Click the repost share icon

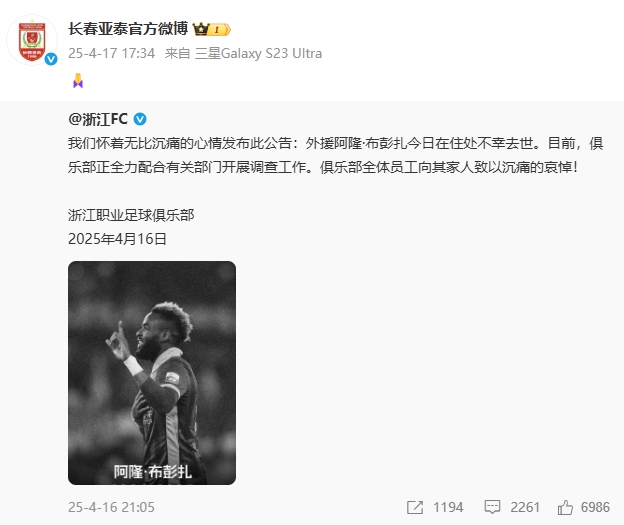coord(415,507)
